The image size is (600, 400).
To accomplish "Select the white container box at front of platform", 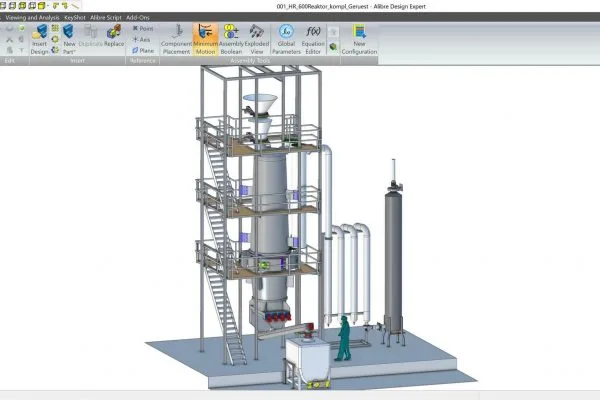I will [x=307, y=358].
